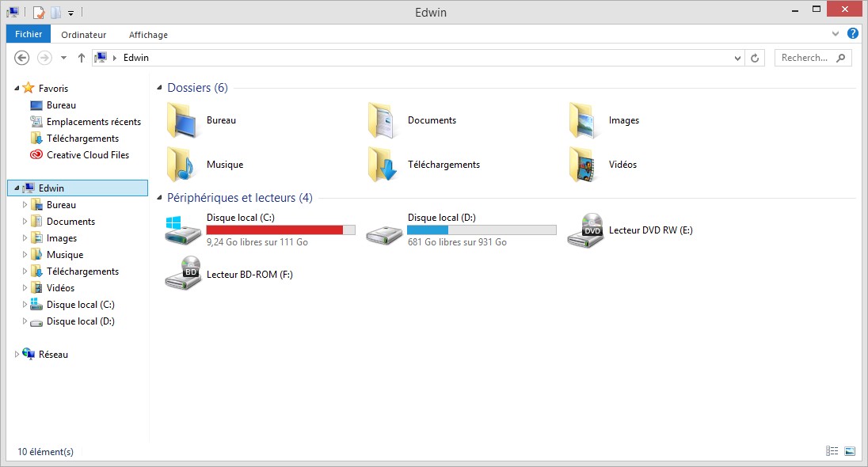The width and height of the screenshot is (868, 467).
Task: Click breadcrumb arrow before Edwin
Action: [x=115, y=58]
